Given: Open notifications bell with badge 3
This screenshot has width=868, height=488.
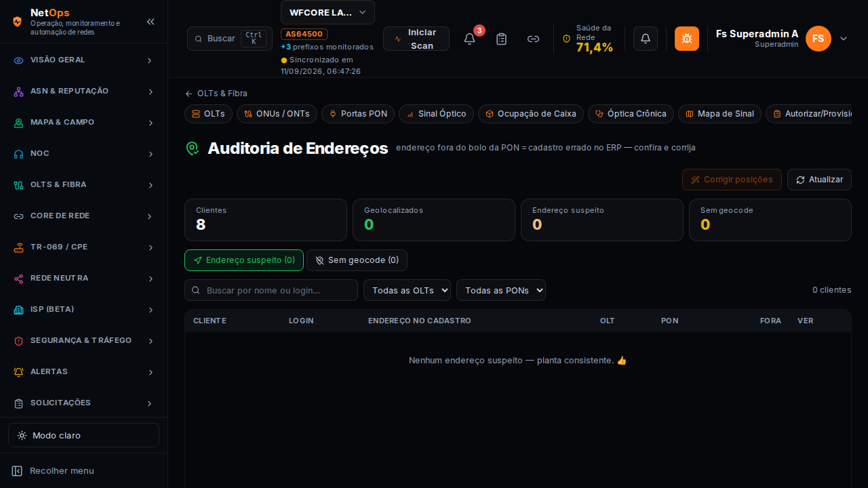Looking at the screenshot, I should pos(469,39).
